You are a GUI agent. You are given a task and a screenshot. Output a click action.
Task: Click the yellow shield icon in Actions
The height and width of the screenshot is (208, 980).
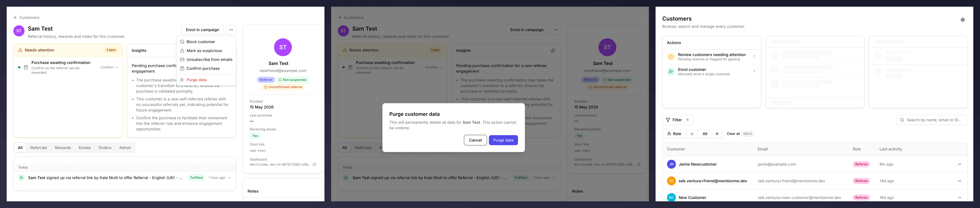click(x=671, y=57)
